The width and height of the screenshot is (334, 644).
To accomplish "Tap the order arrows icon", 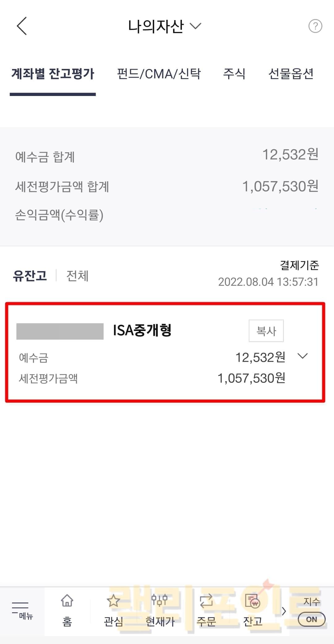I will [206, 601].
